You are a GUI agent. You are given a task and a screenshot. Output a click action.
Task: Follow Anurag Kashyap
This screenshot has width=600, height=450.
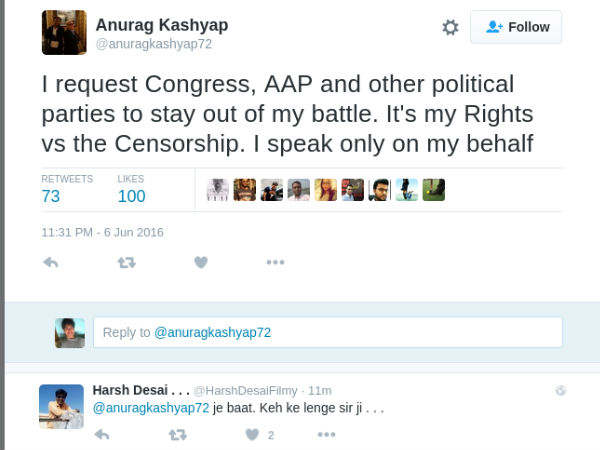click(516, 27)
